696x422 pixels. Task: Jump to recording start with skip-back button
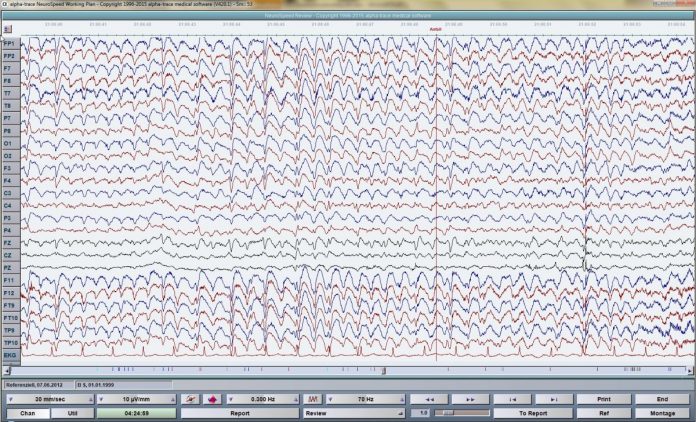[513, 399]
